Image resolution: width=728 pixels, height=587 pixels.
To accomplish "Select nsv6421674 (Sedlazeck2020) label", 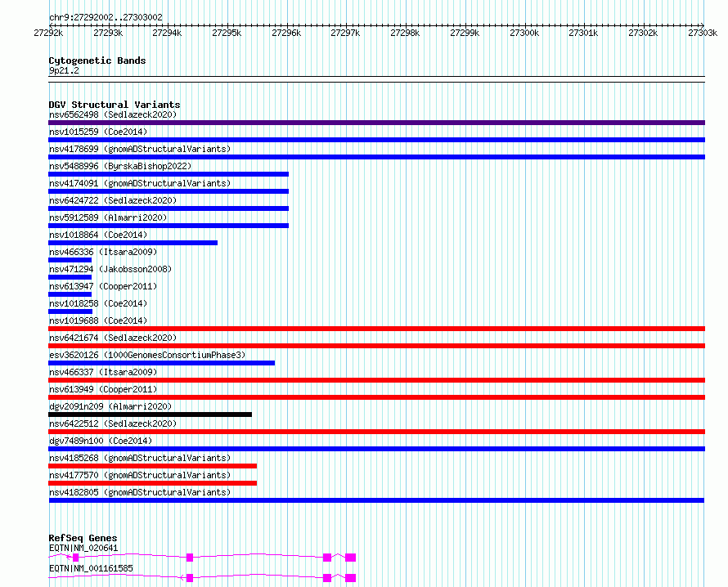I will coord(113,338).
